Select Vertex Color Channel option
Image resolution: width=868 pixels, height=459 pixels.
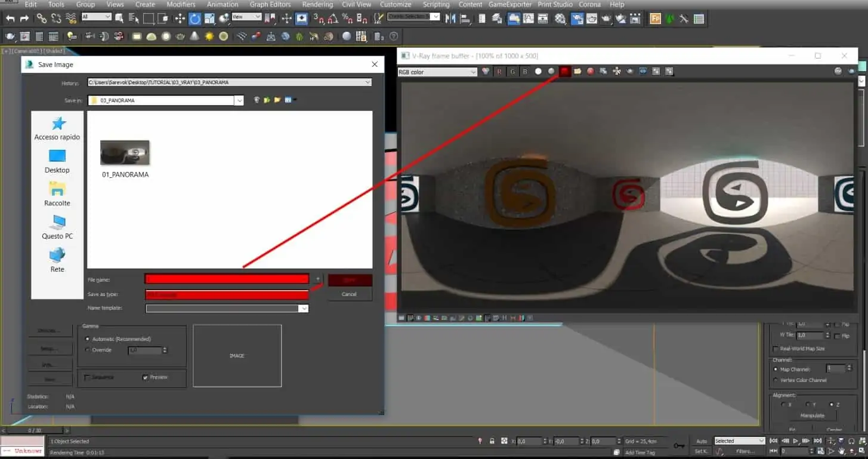pyautogui.click(x=776, y=380)
